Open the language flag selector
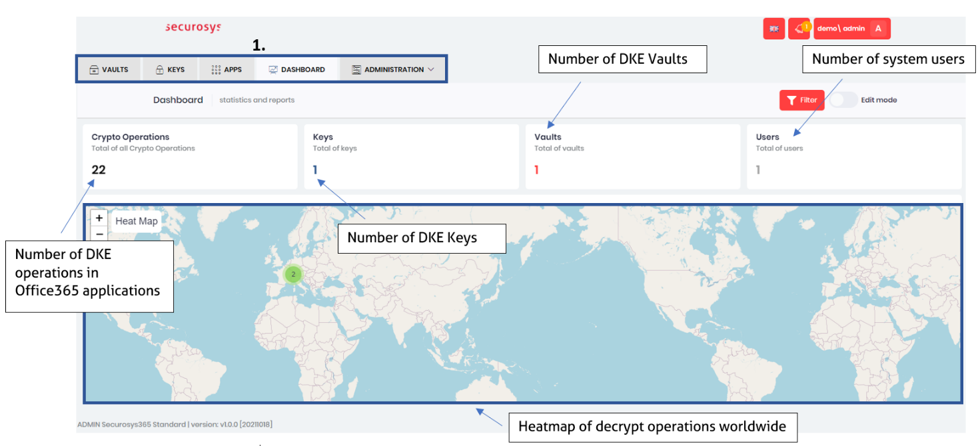Screen dimensions: 980x446 click(773, 29)
